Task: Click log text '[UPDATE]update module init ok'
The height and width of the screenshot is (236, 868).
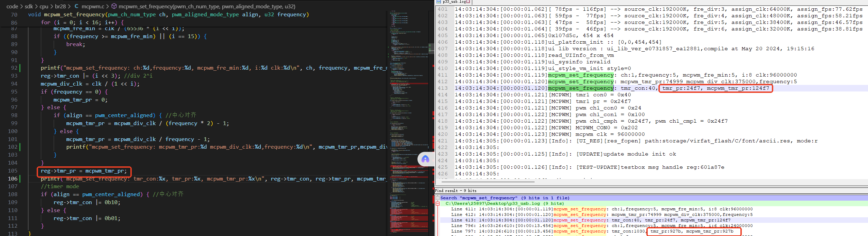Action: point(626,154)
